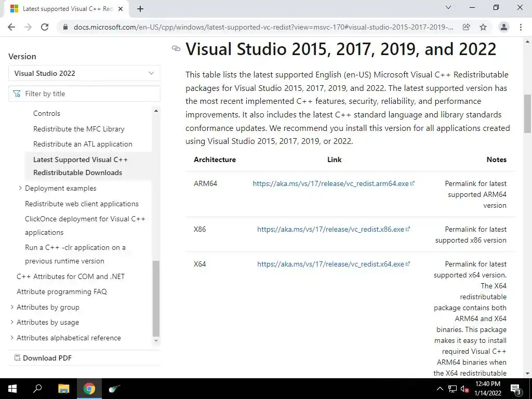Open the notification center icon

click(x=515, y=389)
